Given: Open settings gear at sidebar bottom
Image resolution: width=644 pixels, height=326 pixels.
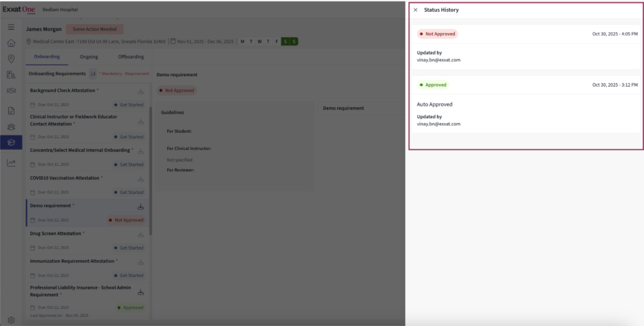Looking at the screenshot, I should [11, 320].
